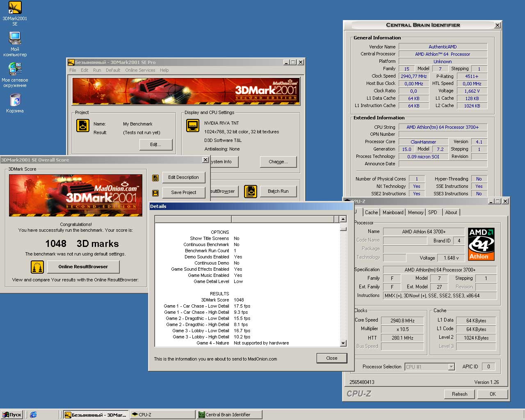
Task: Click the Project icon beside My Benchmark
Action: coord(83,126)
